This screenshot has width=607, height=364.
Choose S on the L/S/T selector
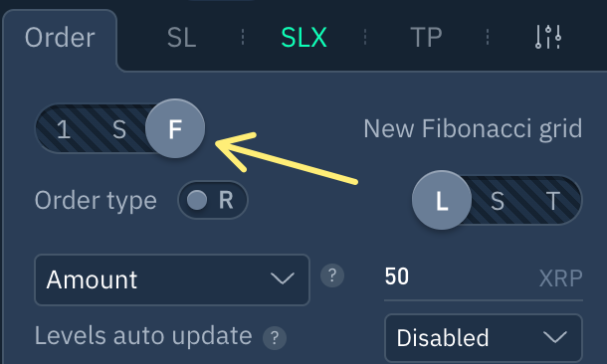tap(498, 201)
